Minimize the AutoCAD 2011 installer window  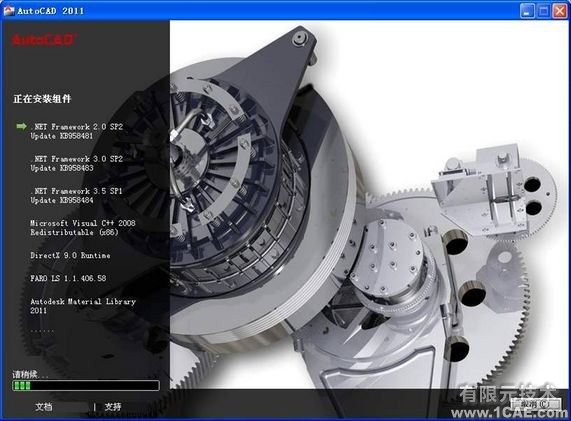click(x=527, y=11)
